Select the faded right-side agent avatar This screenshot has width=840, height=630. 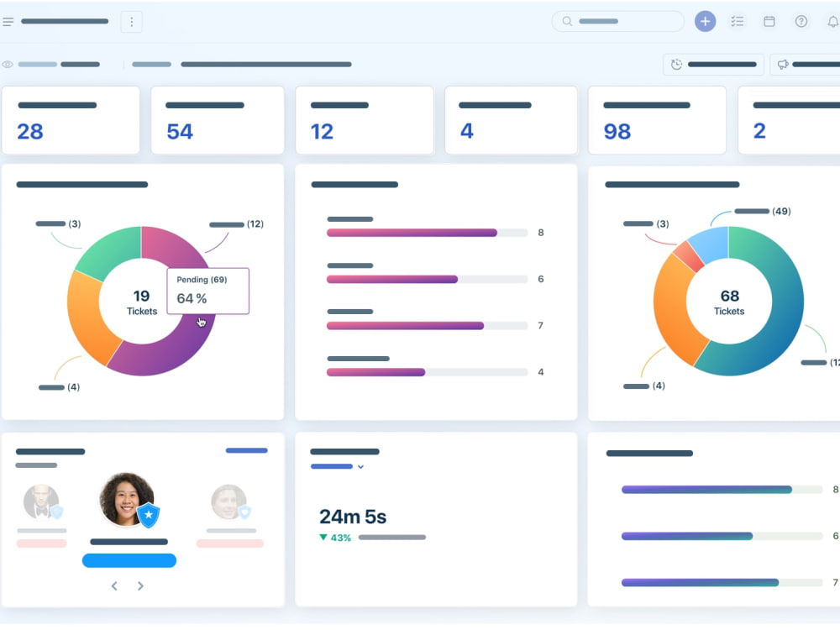[x=229, y=502]
